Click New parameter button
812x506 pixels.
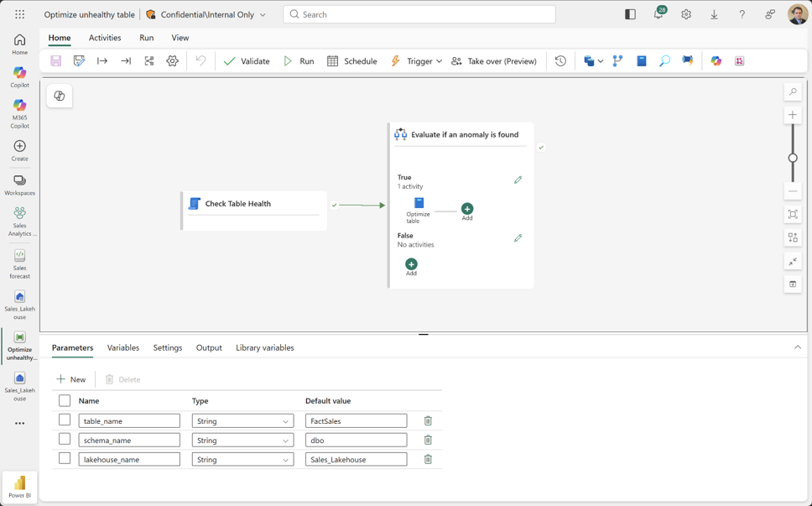(x=71, y=379)
